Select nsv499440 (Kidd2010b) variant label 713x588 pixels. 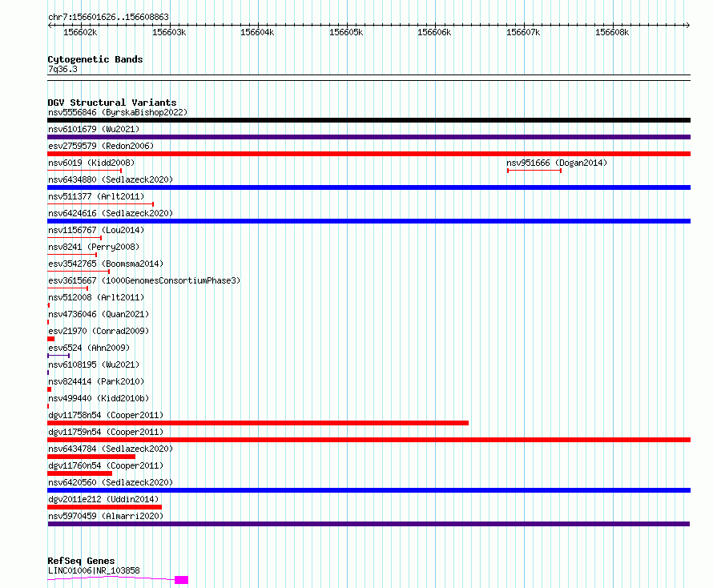pyautogui.click(x=99, y=398)
